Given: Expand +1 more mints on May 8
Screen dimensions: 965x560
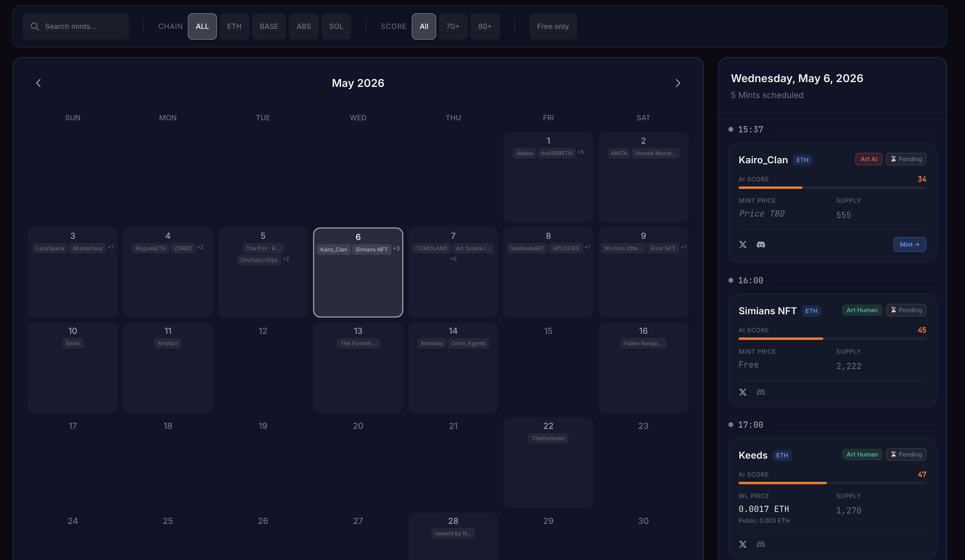Looking at the screenshot, I should point(587,248).
